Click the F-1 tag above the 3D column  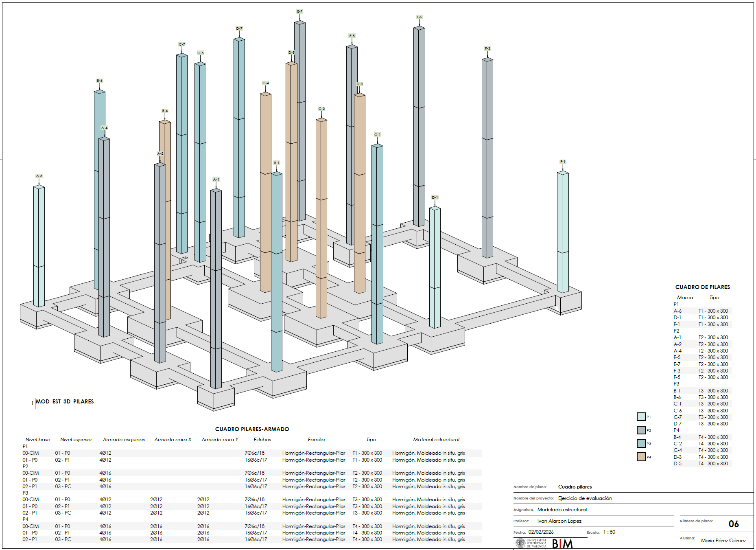click(x=563, y=162)
